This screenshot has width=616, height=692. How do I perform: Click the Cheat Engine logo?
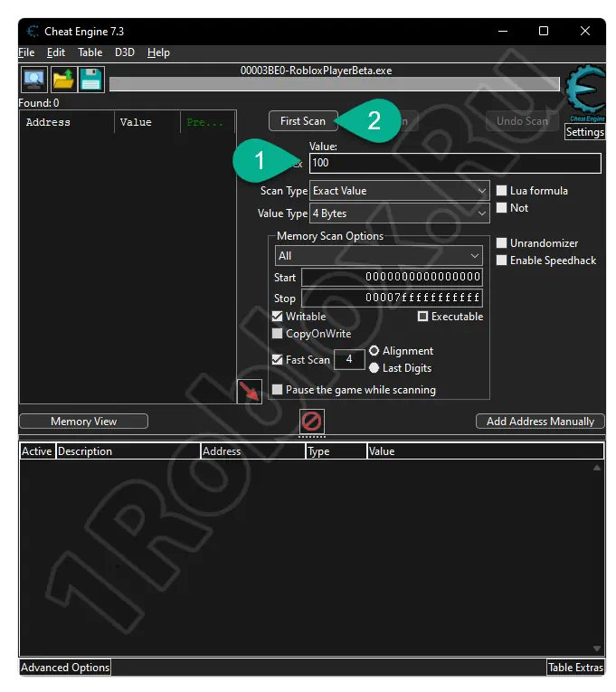click(x=585, y=92)
